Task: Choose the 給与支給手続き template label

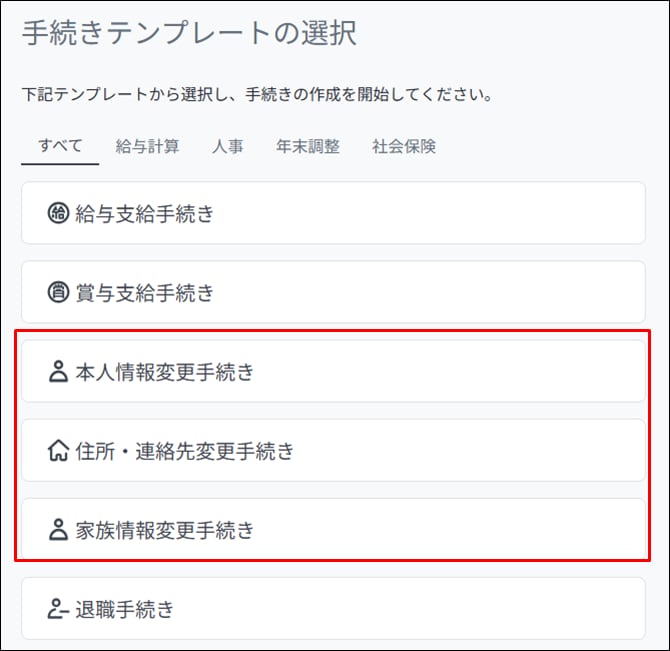Action: 144,213
